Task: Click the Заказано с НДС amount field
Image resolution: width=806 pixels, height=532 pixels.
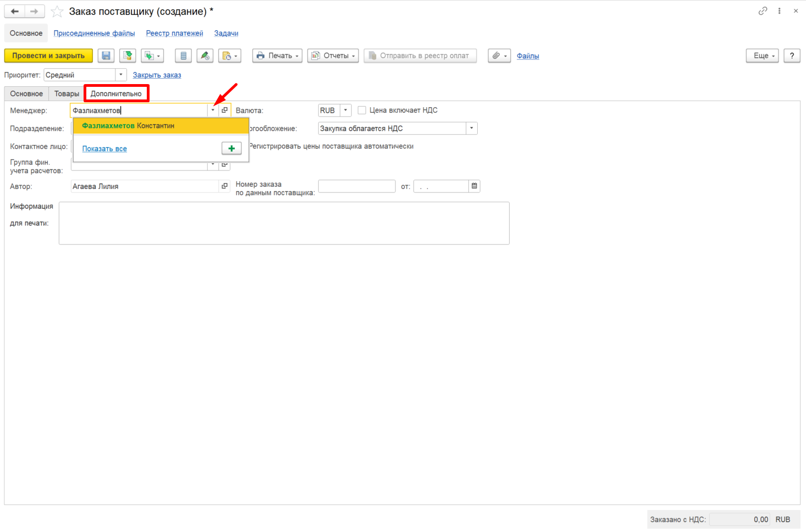Action: pos(740,519)
